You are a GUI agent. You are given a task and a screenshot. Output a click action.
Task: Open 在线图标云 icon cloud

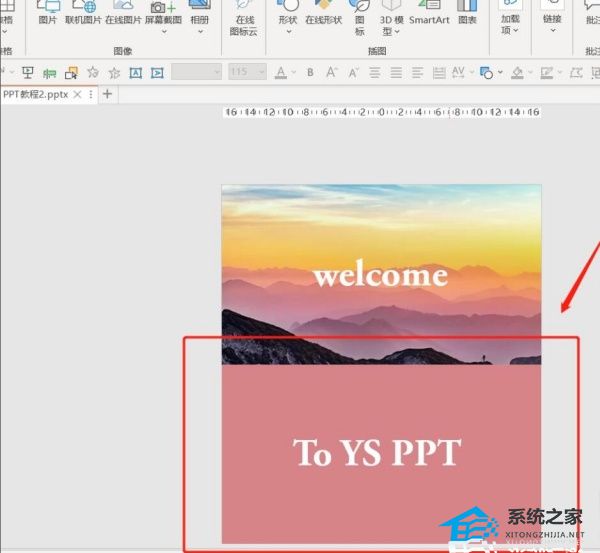(x=244, y=19)
